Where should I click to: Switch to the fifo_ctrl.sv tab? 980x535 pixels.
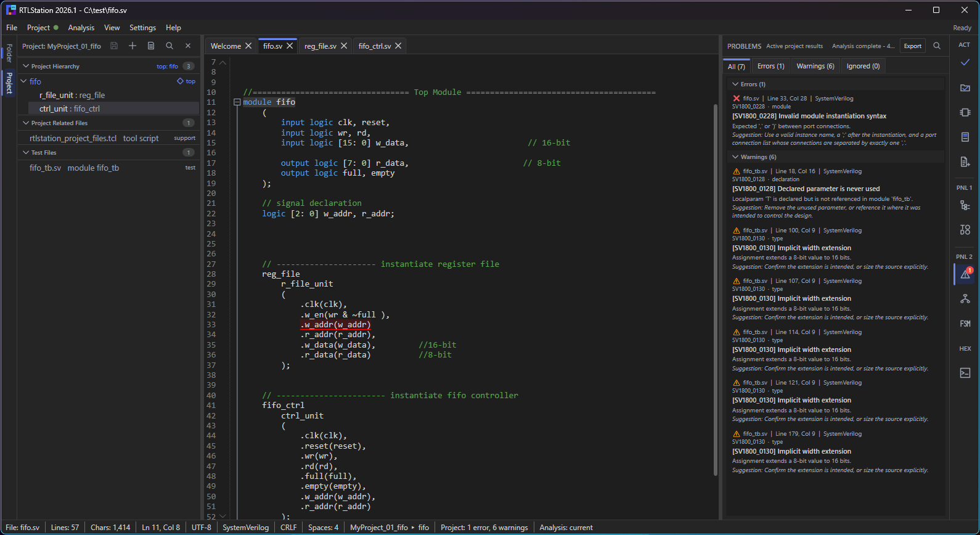click(x=375, y=46)
